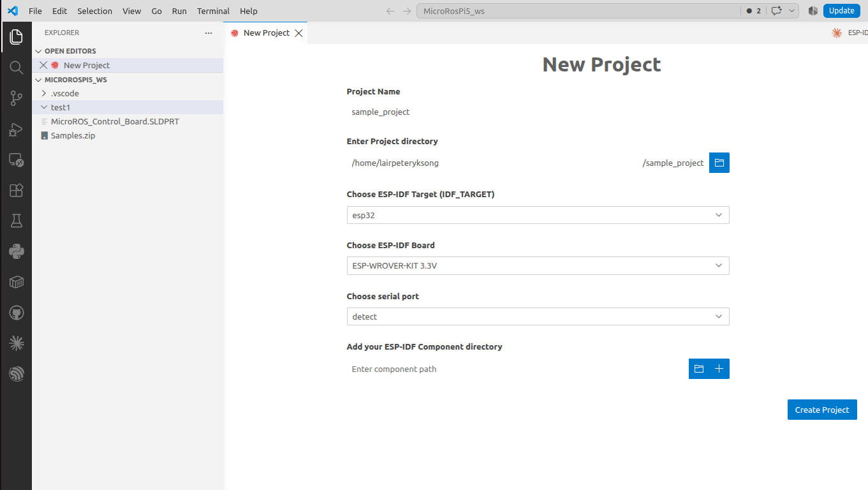Open the Search view in activity bar

(16, 68)
